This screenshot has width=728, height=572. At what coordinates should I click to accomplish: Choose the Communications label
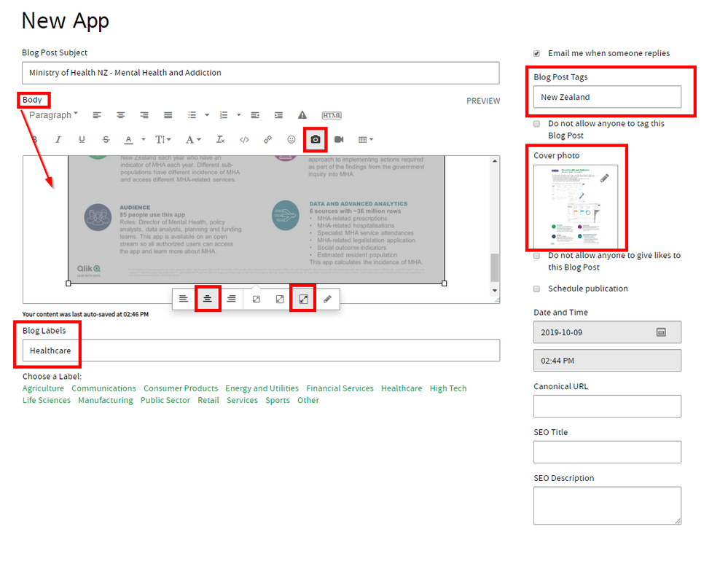pos(103,388)
